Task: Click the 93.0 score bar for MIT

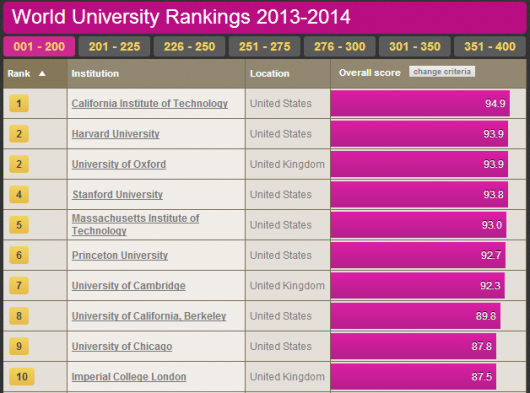Action: pos(418,225)
